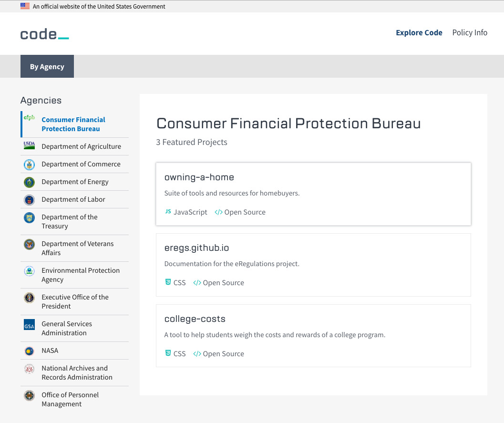Click the GSA logo icon
Image resolution: width=504 pixels, height=423 pixels.
point(29,325)
